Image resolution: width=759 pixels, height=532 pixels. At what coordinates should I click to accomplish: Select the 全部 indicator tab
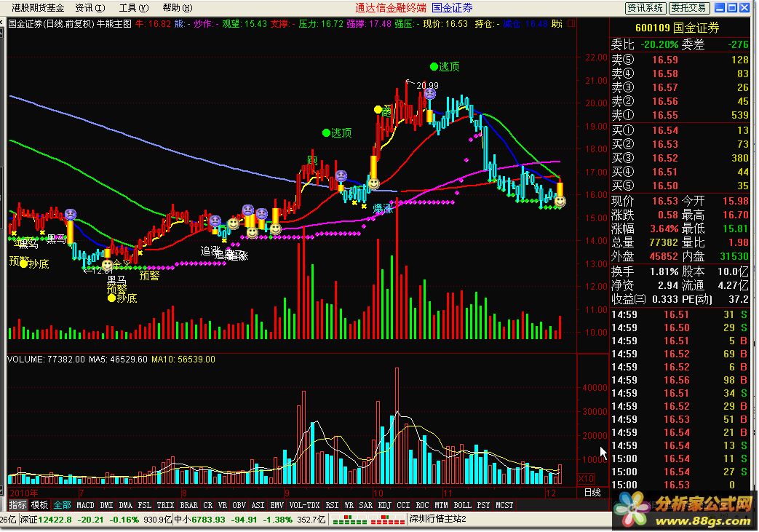62,505
